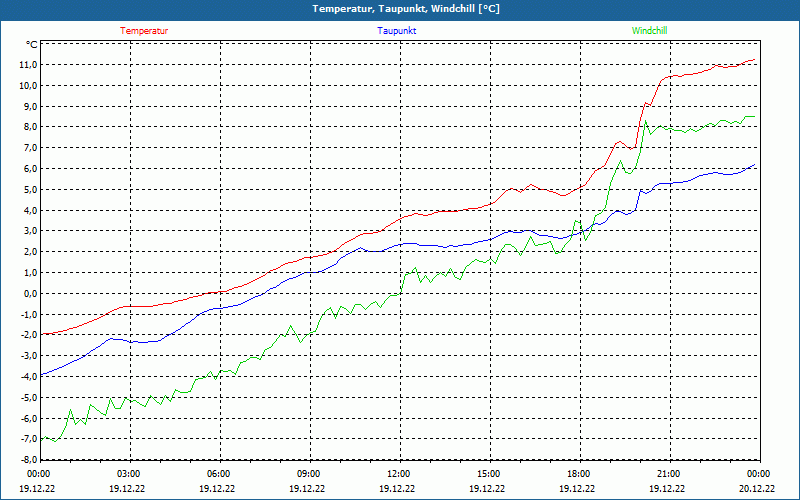800x500 pixels.
Task: Select the -3,0 y-axis value
Action: coord(28,356)
